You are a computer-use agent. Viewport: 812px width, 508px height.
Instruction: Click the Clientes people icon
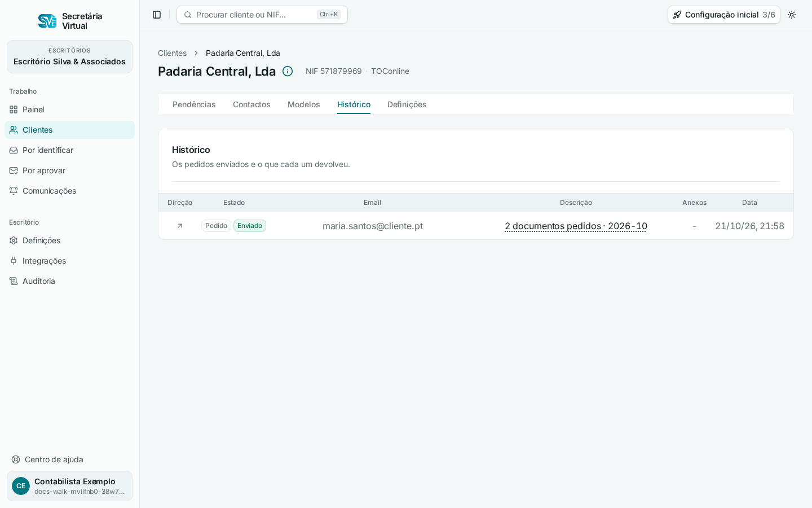14,130
